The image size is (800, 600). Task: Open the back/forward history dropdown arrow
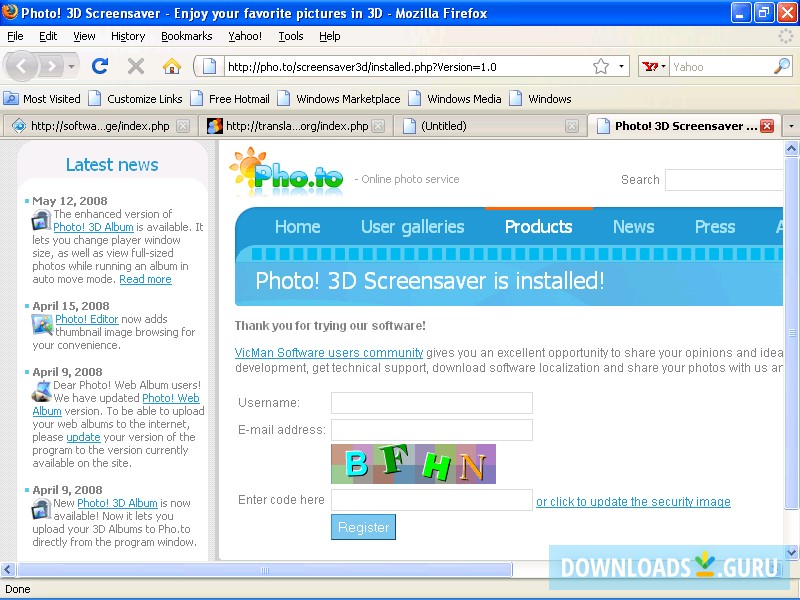pyautogui.click(x=71, y=66)
